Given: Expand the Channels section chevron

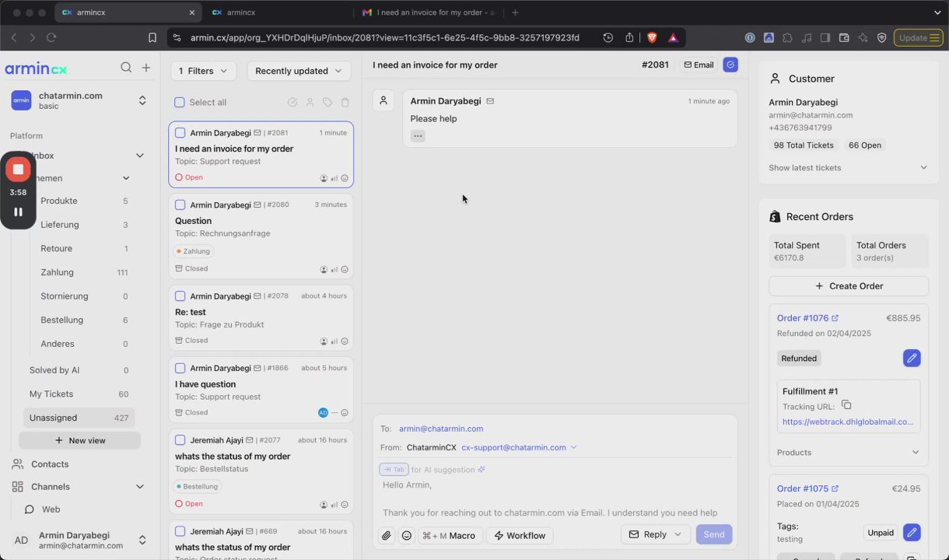Looking at the screenshot, I should pyautogui.click(x=140, y=487).
